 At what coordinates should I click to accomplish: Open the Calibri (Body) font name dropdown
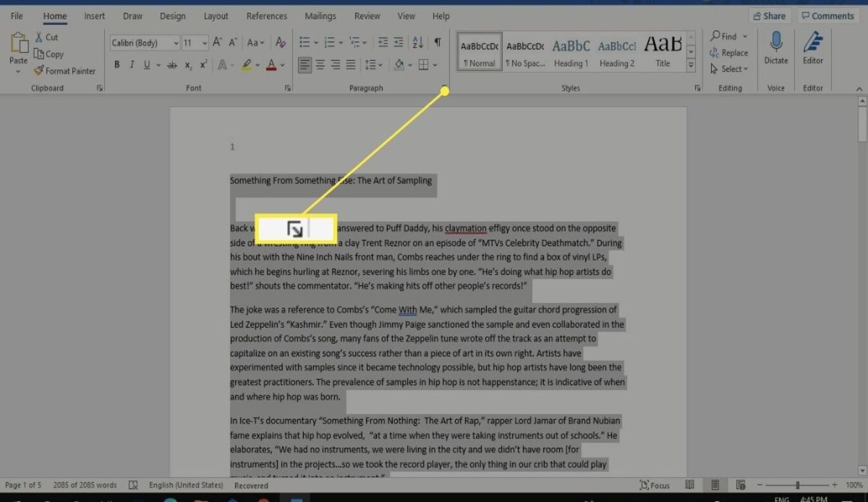pyautogui.click(x=176, y=43)
